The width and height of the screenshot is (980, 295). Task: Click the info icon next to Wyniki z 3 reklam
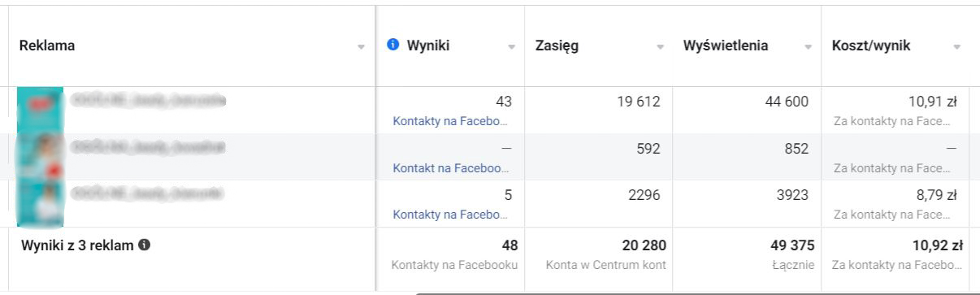pos(144,245)
